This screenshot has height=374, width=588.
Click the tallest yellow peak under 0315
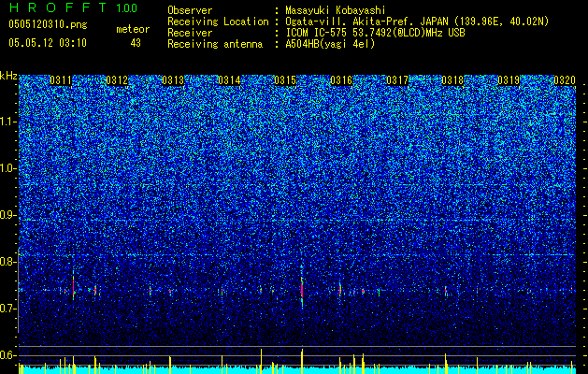coord(302,361)
